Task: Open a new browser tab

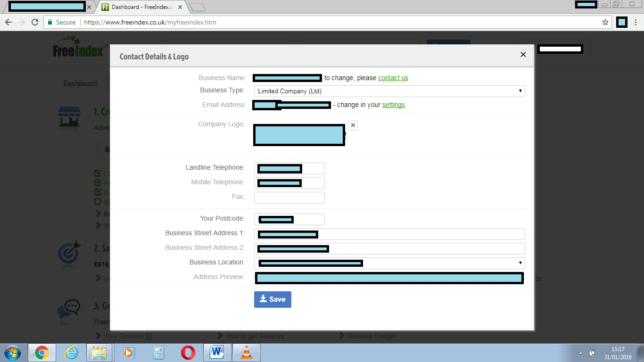Action: [x=197, y=7]
